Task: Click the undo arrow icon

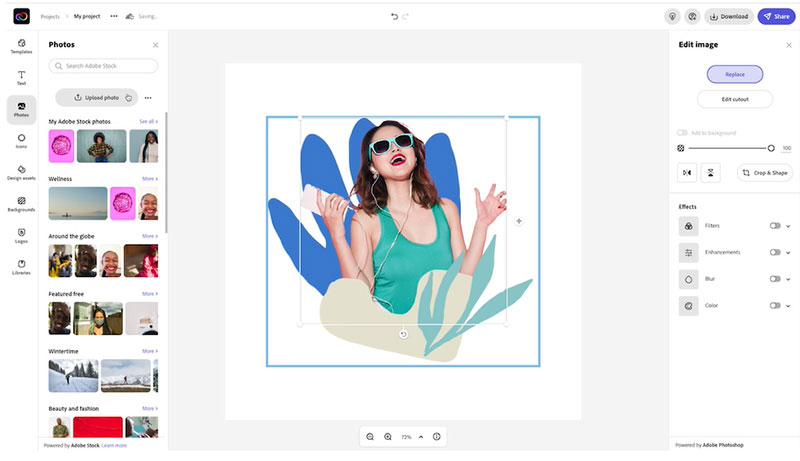Action: [394, 16]
